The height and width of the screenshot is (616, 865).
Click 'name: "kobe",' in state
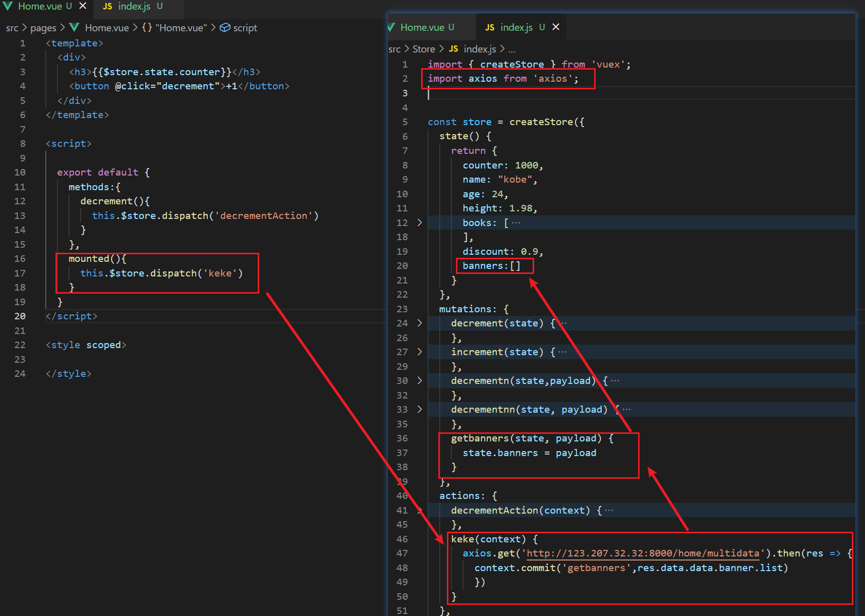coord(500,179)
